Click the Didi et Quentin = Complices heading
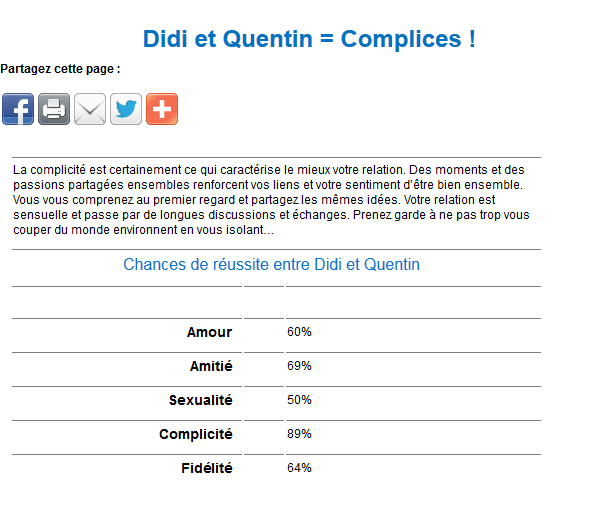Screen dimensions: 599x507 click(x=309, y=39)
